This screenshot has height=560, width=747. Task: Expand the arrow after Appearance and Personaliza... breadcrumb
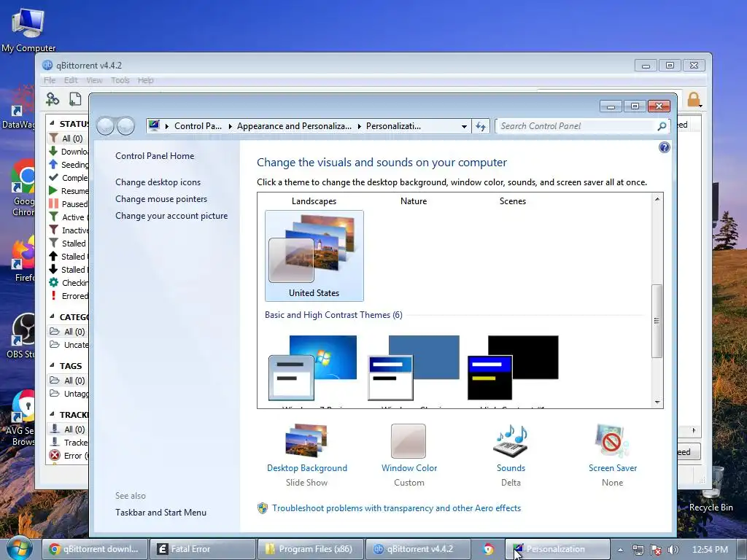(x=359, y=126)
